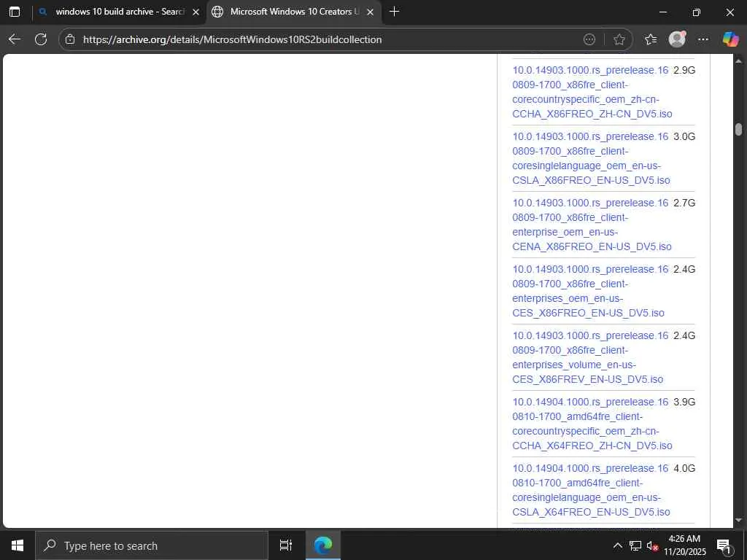Show hidden system tray icons
The width and height of the screenshot is (747, 560).
coord(617,545)
